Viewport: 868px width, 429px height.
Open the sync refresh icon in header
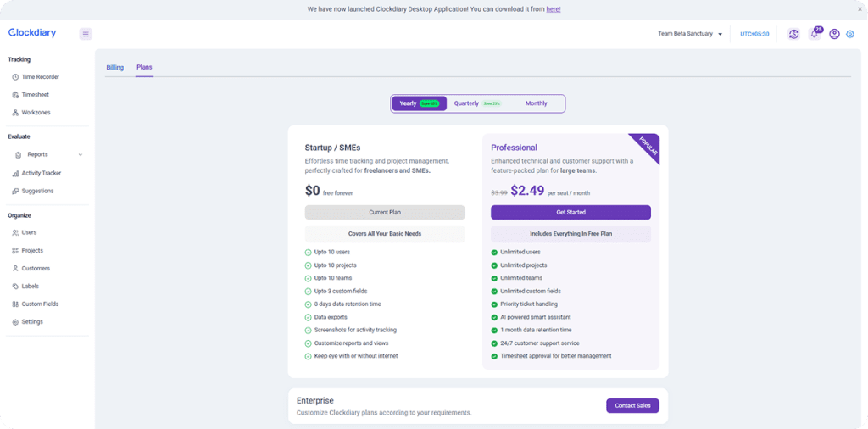(x=793, y=34)
